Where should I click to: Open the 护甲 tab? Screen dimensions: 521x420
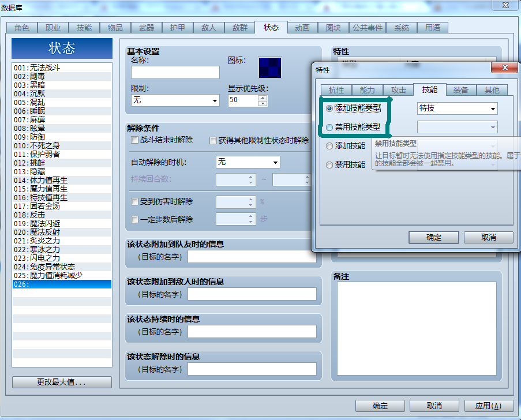pos(178,28)
